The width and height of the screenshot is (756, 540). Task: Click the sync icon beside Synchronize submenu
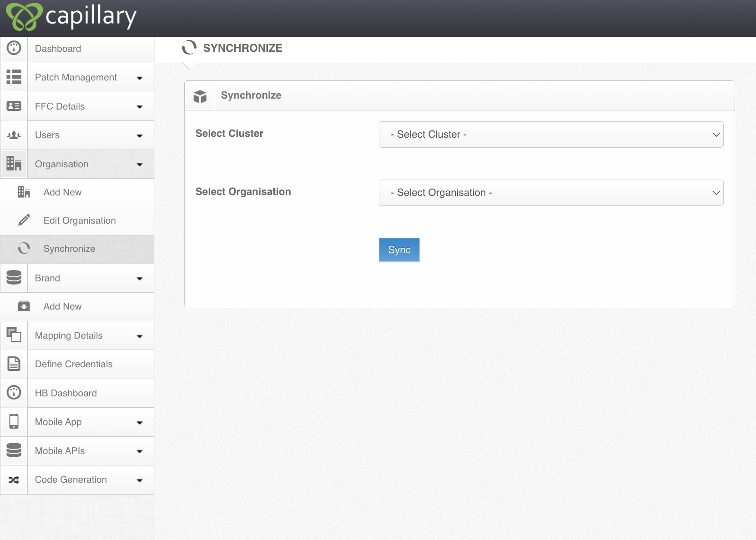click(x=24, y=248)
